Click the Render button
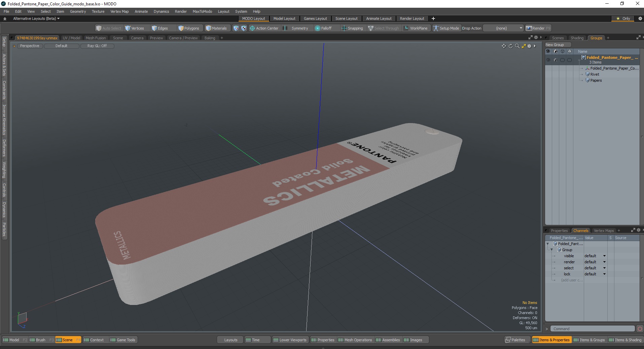The width and height of the screenshot is (644, 349). click(538, 28)
